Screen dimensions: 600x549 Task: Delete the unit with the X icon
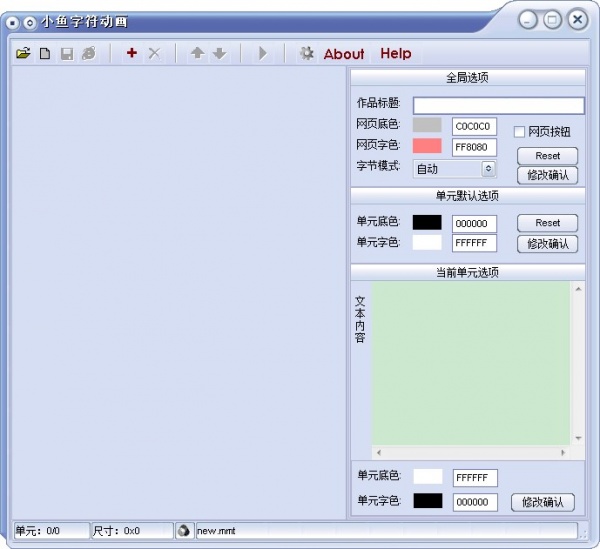(x=154, y=53)
